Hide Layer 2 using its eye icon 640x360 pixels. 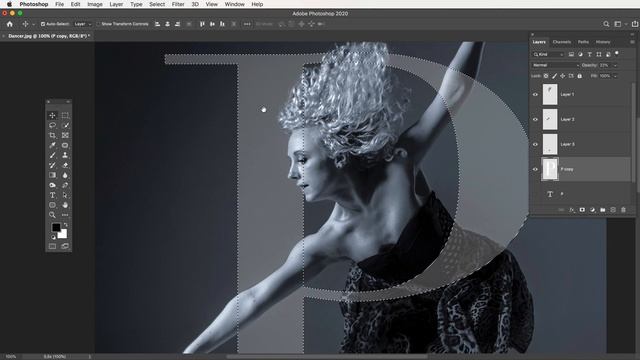[535, 119]
